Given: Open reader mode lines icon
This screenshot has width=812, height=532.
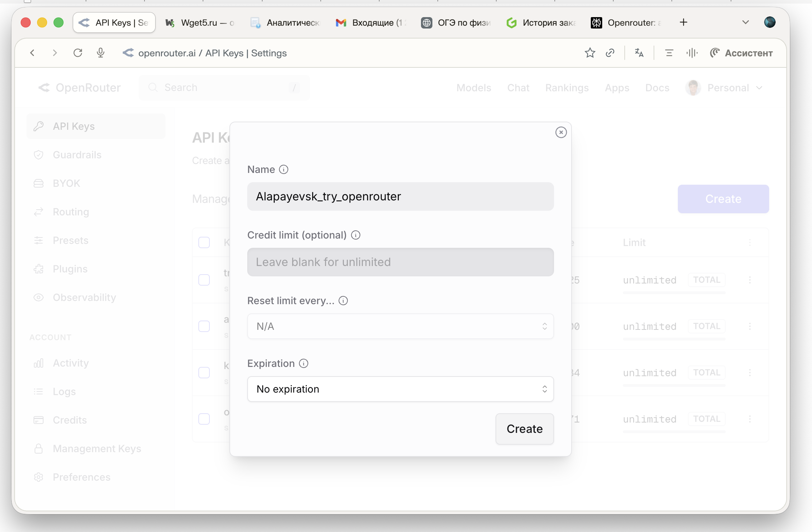Looking at the screenshot, I should (x=669, y=53).
